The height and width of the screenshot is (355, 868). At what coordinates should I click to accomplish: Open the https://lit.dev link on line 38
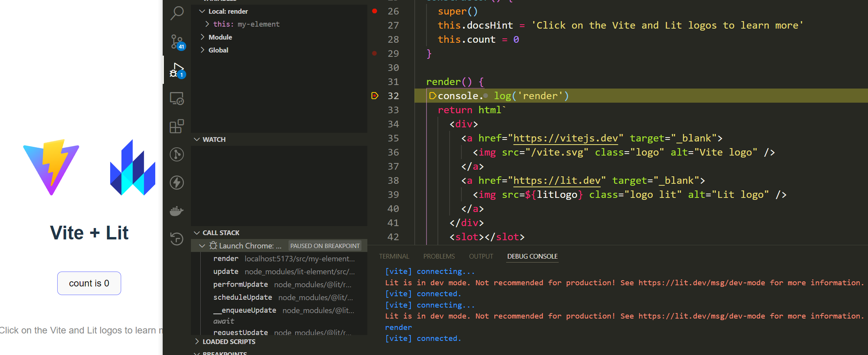[557, 181]
